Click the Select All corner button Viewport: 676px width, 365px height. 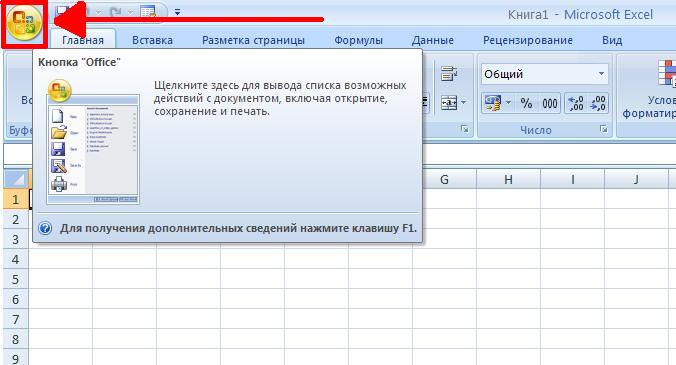click(16, 179)
